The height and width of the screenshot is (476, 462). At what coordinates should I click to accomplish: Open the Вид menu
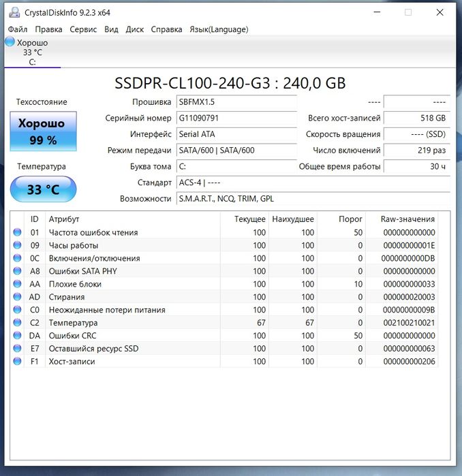coord(112,29)
